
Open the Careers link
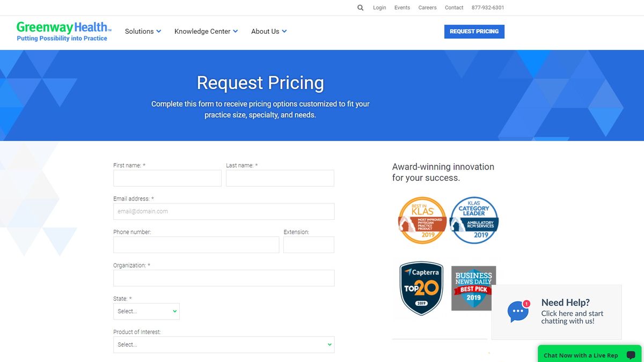pos(428,8)
